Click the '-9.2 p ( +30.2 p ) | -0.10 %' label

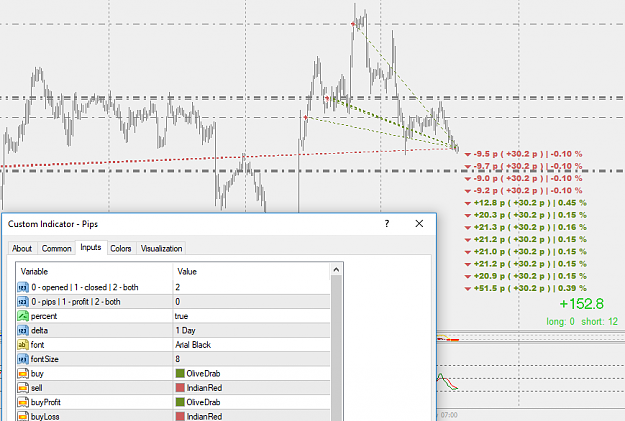[x=528, y=191]
